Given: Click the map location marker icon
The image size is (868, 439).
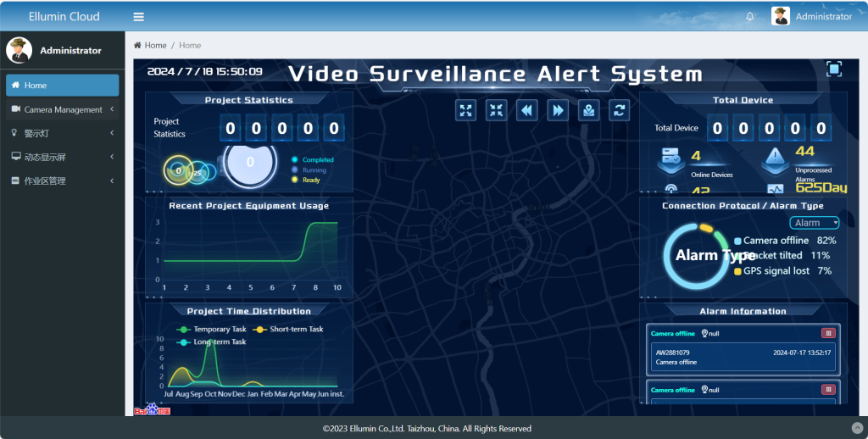Looking at the screenshot, I should click(x=589, y=110).
